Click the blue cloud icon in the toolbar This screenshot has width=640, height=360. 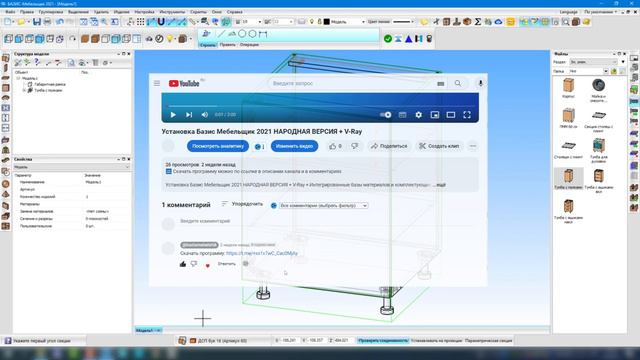tap(498, 22)
